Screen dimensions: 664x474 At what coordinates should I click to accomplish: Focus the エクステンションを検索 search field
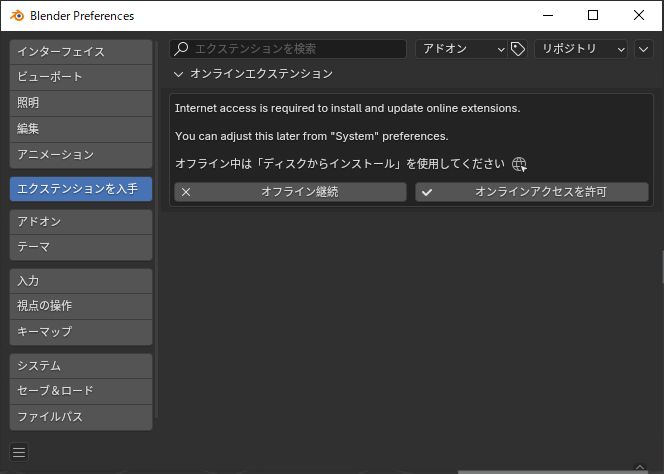coord(295,49)
